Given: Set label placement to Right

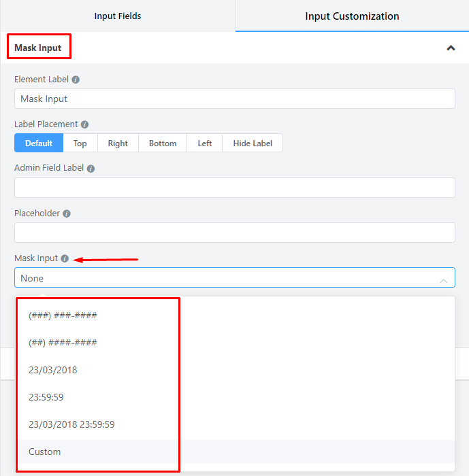Looking at the screenshot, I should pos(118,143).
